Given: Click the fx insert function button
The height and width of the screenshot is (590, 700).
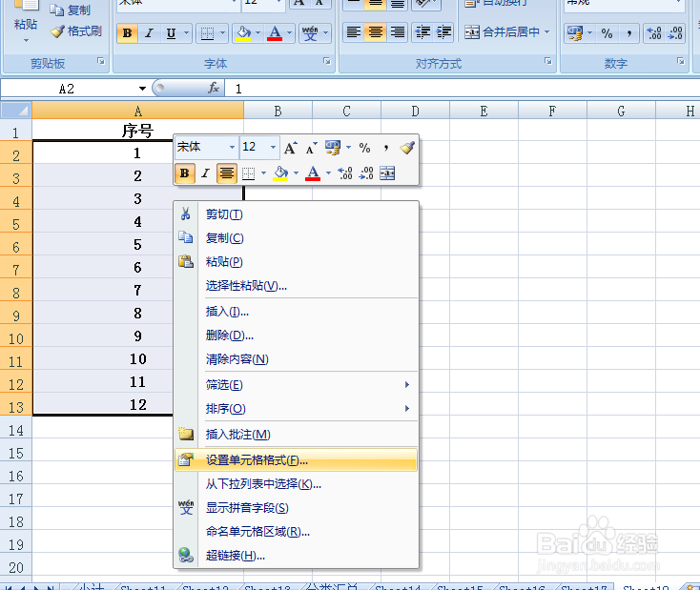Looking at the screenshot, I should pos(214,88).
